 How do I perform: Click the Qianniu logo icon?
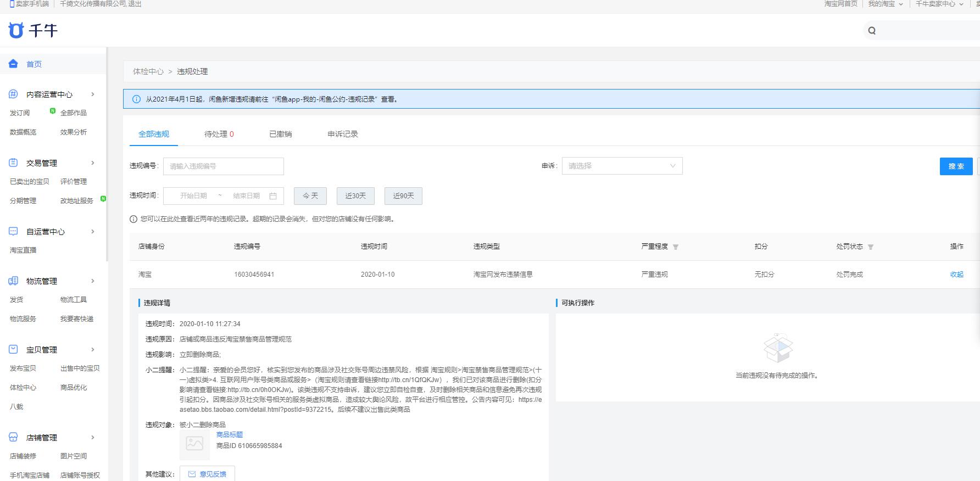(x=16, y=30)
